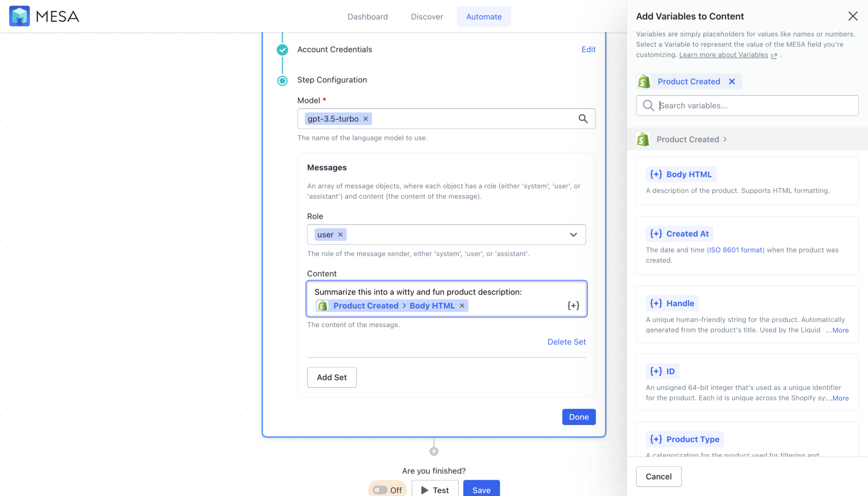Click the {+} icon for Handle variable
Screen dimensions: 868x496
tap(656, 303)
